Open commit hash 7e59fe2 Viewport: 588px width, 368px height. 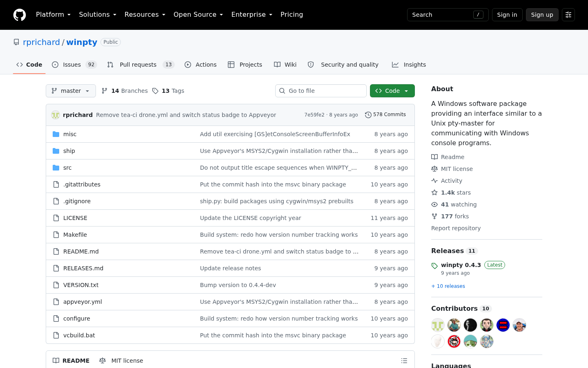tap(314, 115)
